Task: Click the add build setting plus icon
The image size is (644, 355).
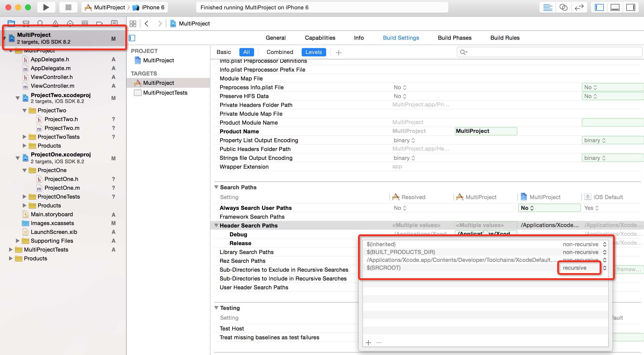Action: click(338, 52)
